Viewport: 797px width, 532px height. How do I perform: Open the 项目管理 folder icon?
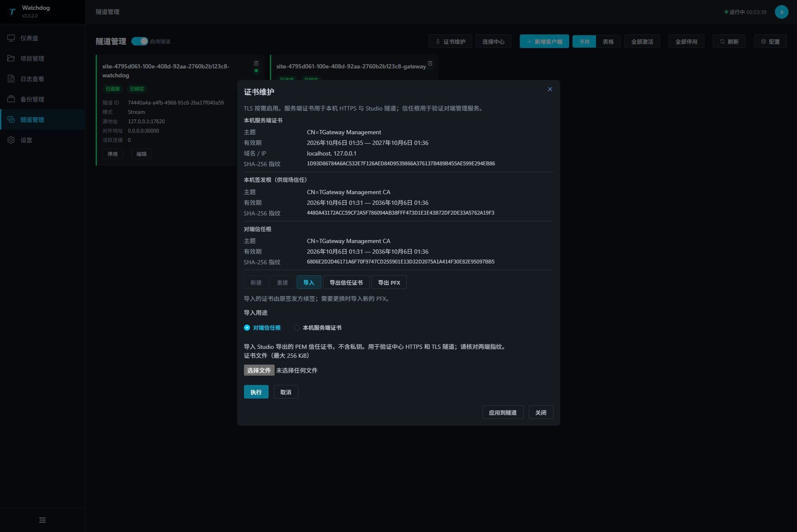pyautogui.click(x=11, y=58)
